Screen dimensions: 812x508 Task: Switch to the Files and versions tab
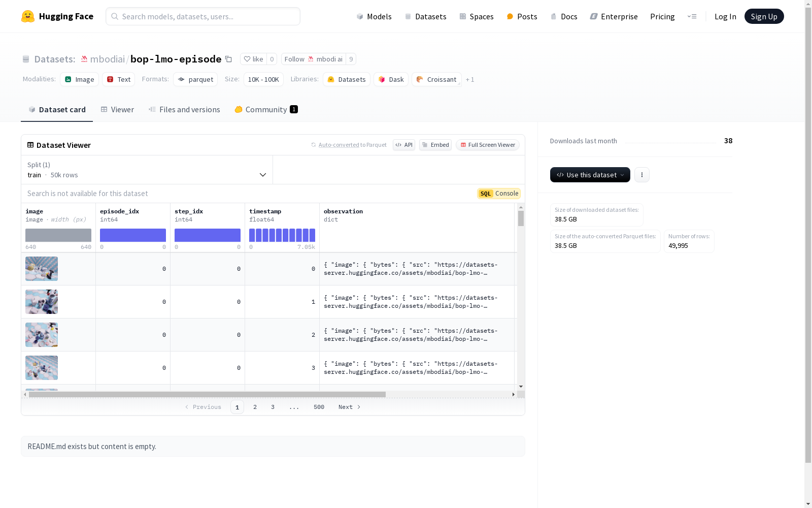click(184, 110)
